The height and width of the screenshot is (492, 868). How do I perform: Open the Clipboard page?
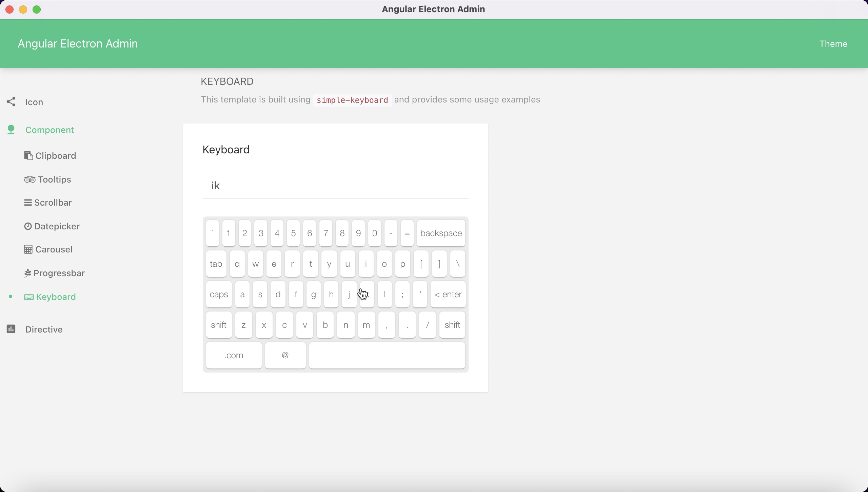tap(56, 156)
